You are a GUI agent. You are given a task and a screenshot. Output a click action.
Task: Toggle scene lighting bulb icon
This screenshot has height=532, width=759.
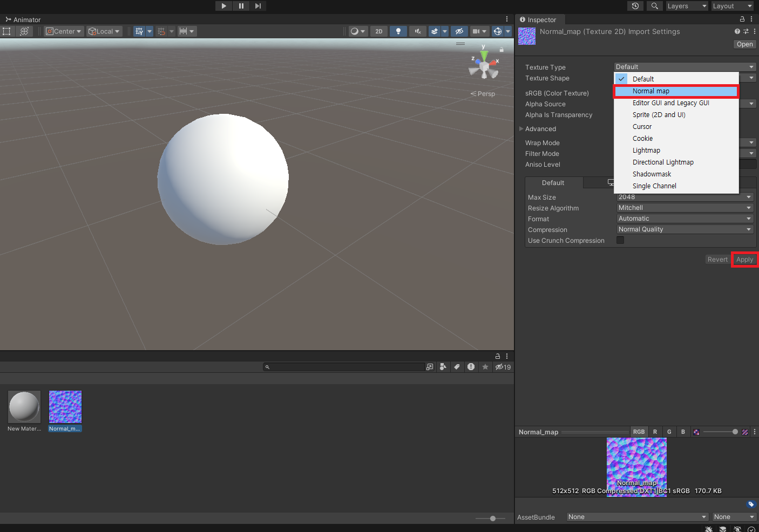click(x=398, y=31)
